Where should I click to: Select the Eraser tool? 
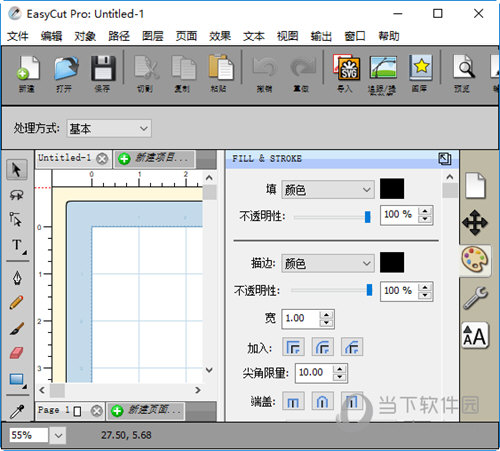click(x=16, y=353)
